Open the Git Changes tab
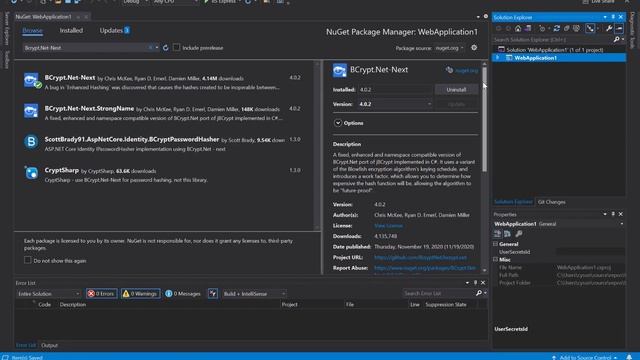This screenshot has width=640, height=360. pos(551,202)
